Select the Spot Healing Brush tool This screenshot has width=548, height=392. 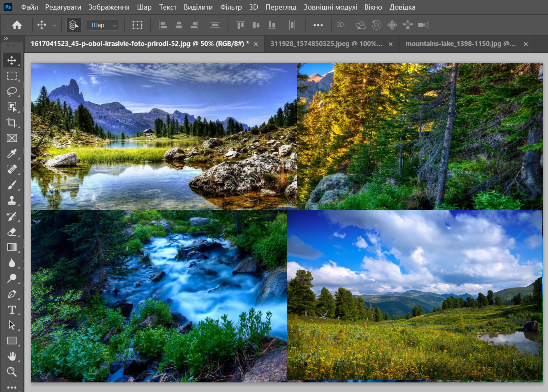[x=12, y=169]
